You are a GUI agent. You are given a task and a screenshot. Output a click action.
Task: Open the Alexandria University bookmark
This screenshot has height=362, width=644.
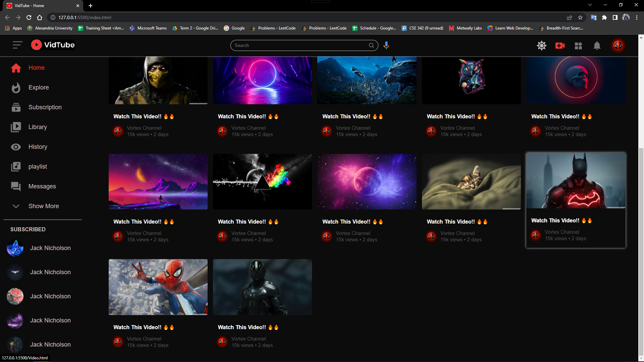50,28
